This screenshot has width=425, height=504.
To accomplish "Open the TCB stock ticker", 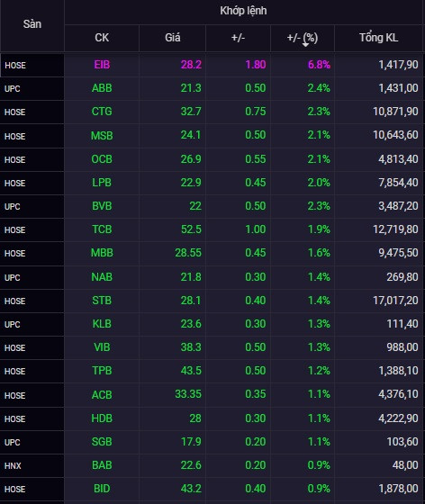I will tap(102, 229).
